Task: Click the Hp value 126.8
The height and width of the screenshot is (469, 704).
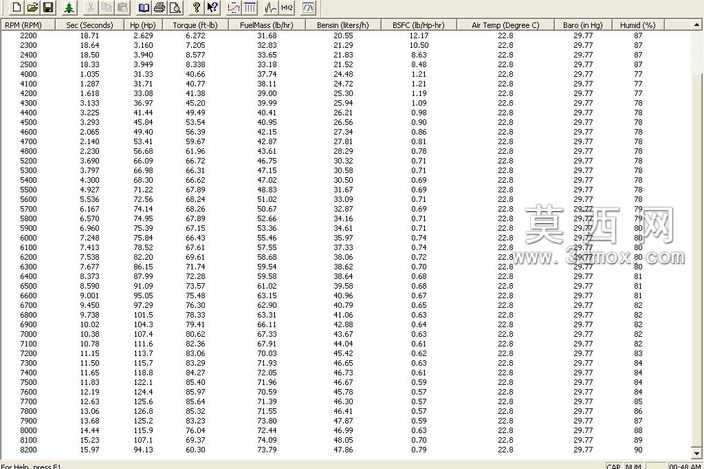Action: click(143, 411)
